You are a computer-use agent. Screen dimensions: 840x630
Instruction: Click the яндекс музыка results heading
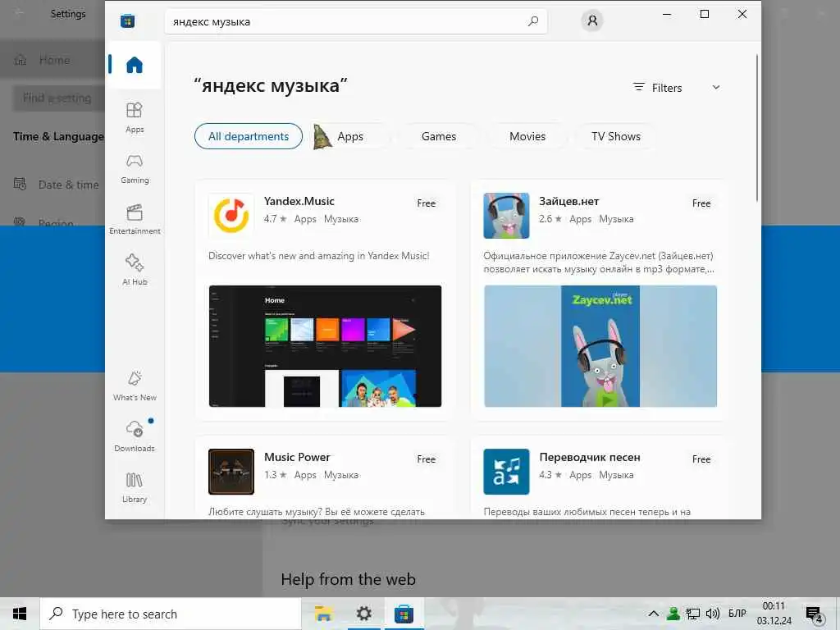click(271, 85)
